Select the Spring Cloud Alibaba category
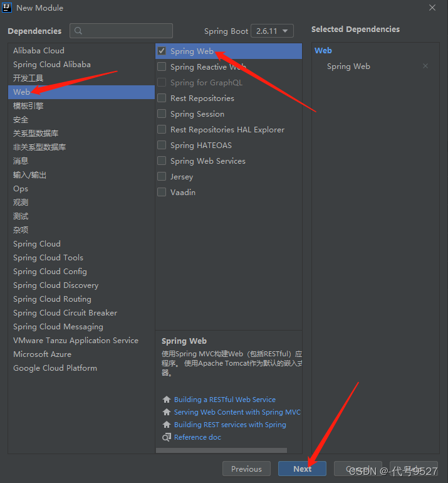Screen dimensions: 448x483 click(81, 65)
